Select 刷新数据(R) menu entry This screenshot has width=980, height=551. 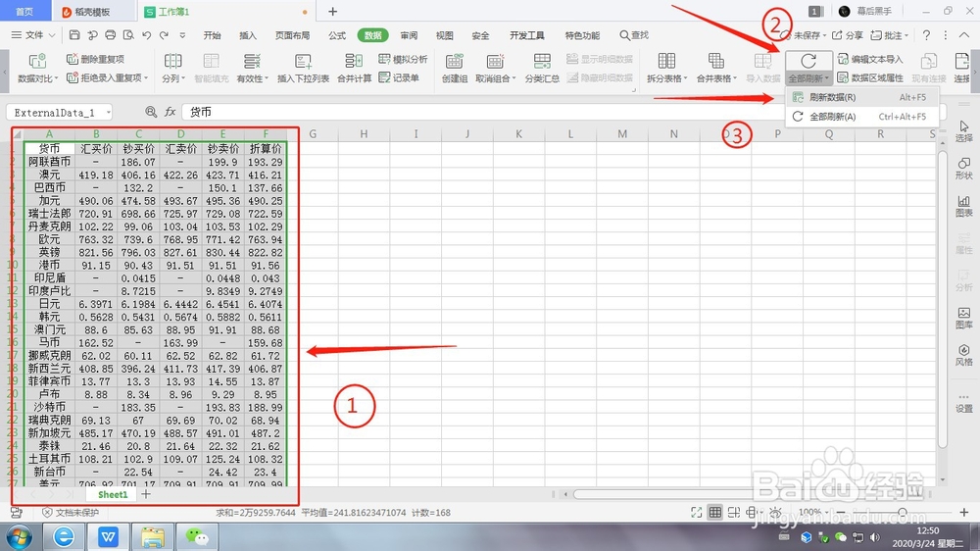click(x=861, y=97)
